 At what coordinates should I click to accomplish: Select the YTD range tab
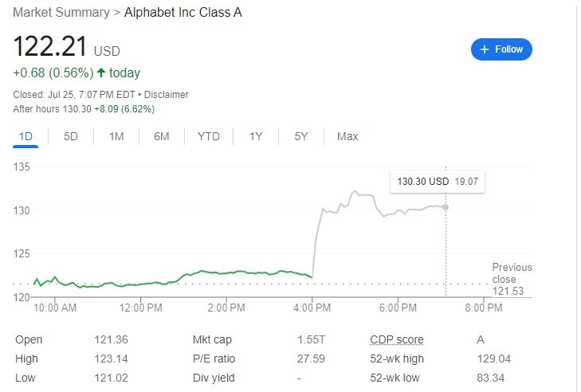209,136
